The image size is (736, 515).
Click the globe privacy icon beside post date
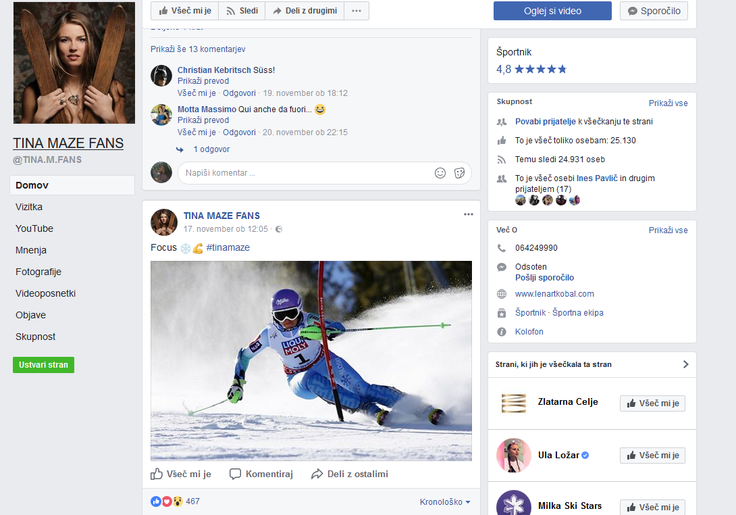click(x=279, y=229)
